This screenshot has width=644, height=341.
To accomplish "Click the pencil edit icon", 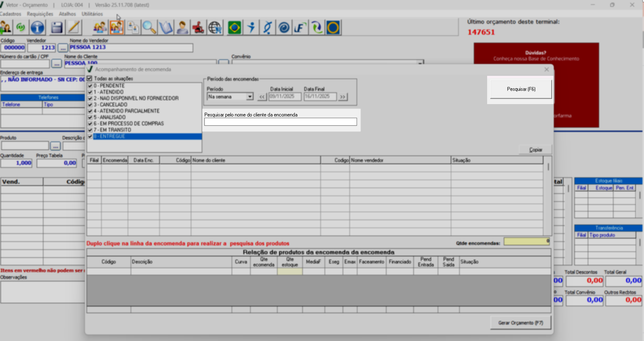I will click(73, 28).
